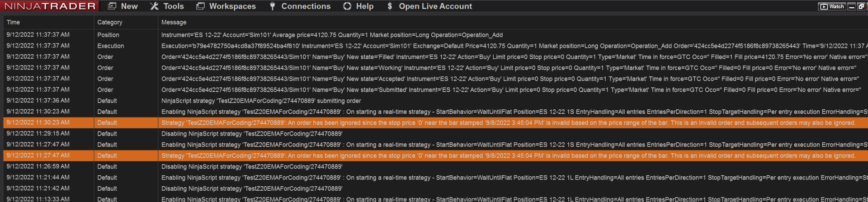Click Open Live Account
Viewport: 868px width, 202px height.
tap(435, 6)
